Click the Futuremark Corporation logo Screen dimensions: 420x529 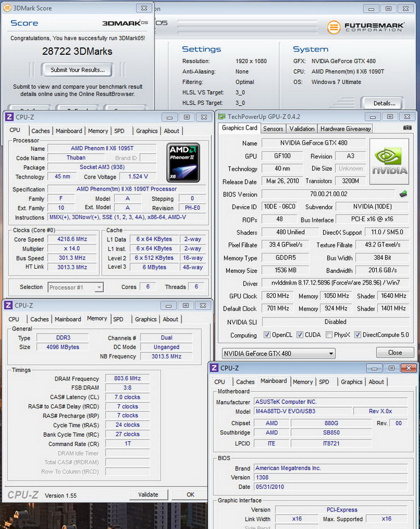[365, 27]
